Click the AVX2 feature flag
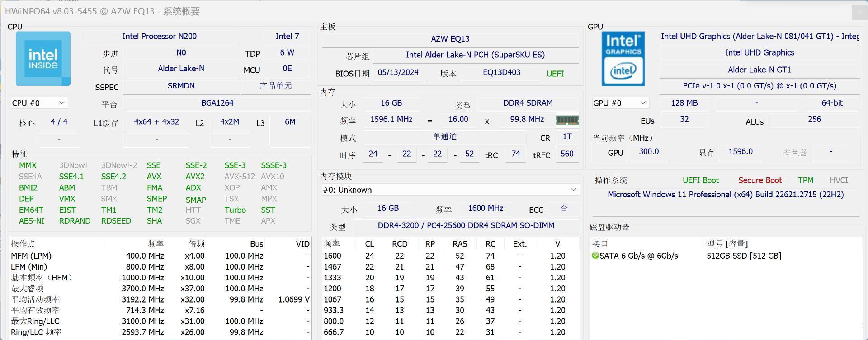Screen dimensions: 868x340 pos(195,177)
